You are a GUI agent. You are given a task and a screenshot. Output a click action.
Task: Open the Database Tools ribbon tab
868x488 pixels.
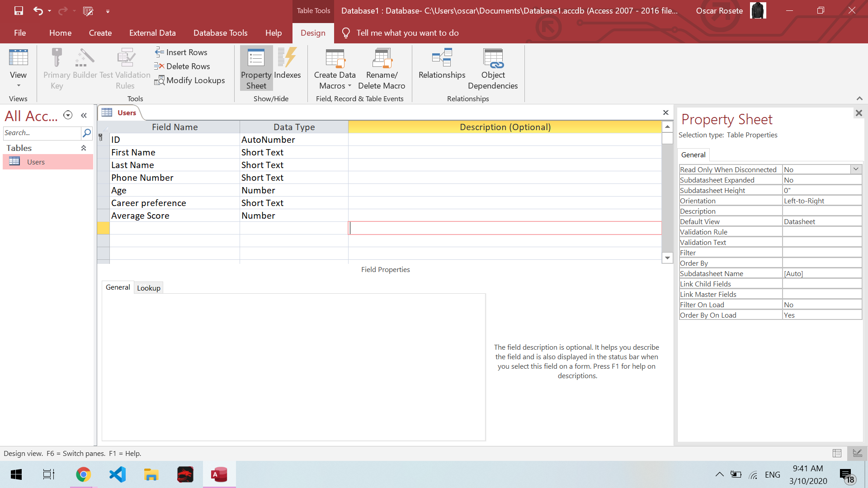pyautogui.click(x=220, y=33)
